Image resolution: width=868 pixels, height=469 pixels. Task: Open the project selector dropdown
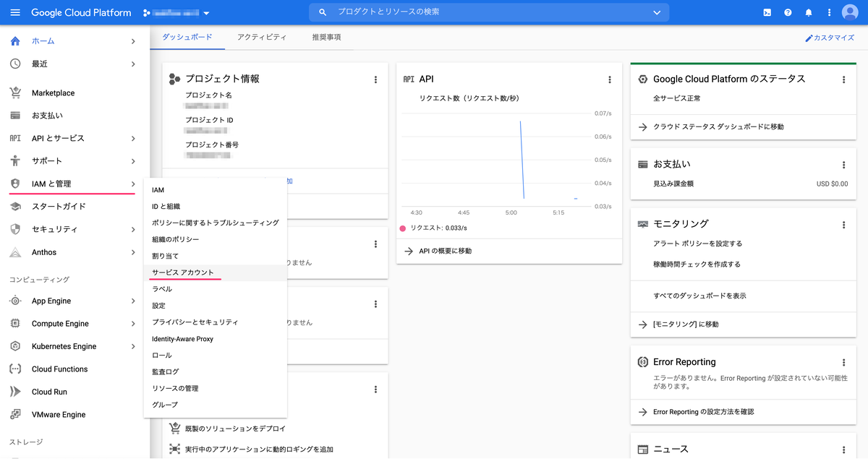pyautogui.click(x=176, y=13)
